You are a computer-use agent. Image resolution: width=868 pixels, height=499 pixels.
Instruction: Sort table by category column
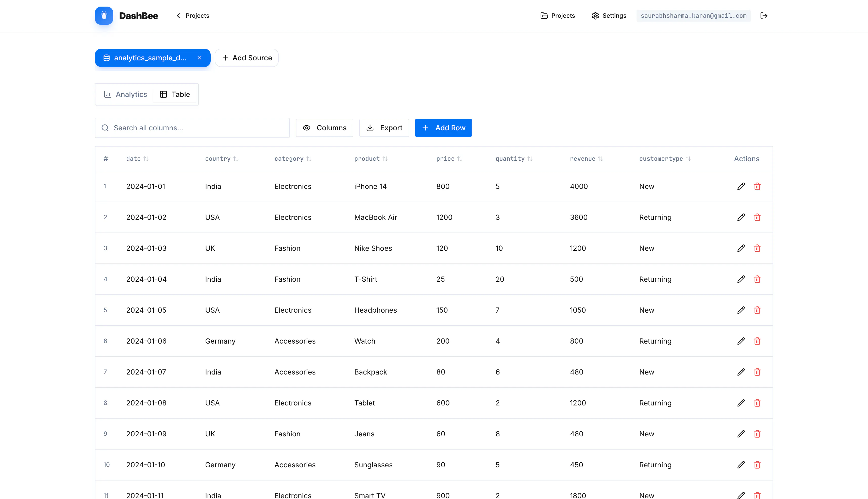[x=293, y=159]
